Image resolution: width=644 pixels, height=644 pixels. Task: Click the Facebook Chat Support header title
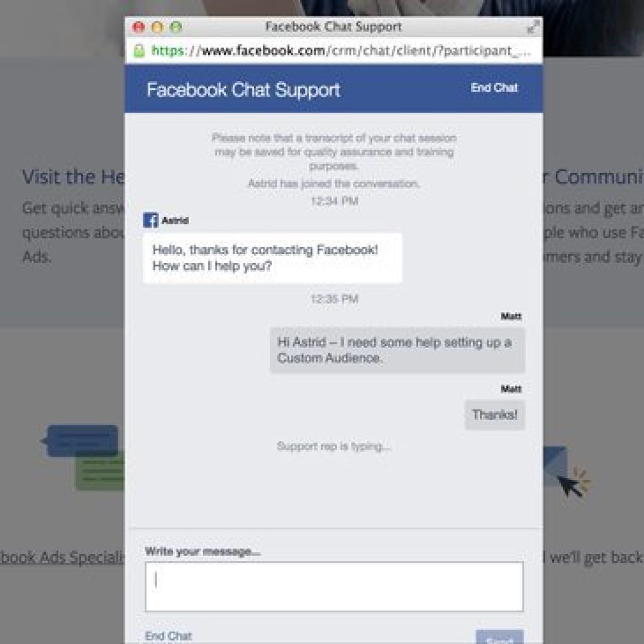[x=243, y=89]
